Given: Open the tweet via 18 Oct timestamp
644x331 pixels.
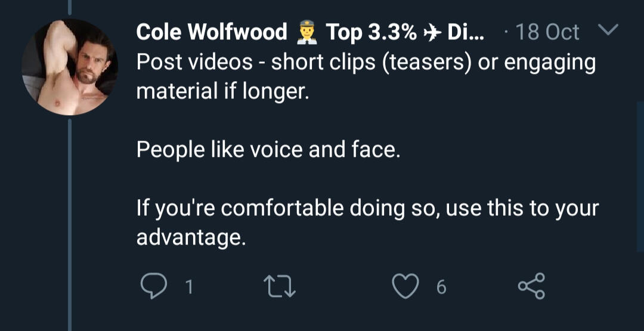Looking at the screenshot, I should 548,32.
